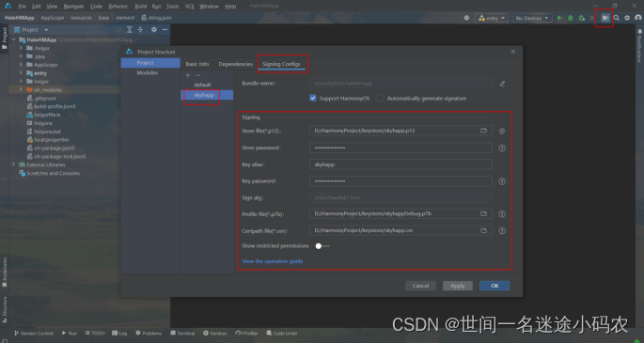This screenshot has height=343, width=644.
Task: Click the Store password input field
Action: click(x=401, y=148)
